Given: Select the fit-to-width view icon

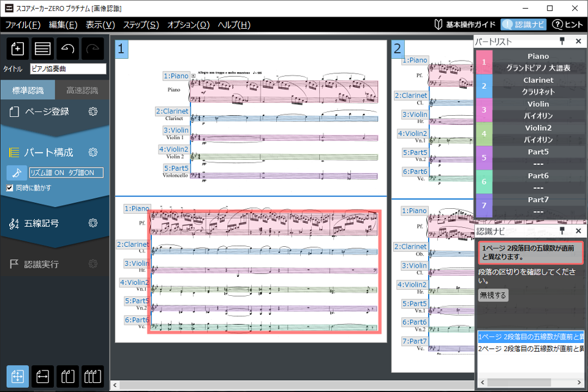Looking at the screenshot, I should 42,375.
